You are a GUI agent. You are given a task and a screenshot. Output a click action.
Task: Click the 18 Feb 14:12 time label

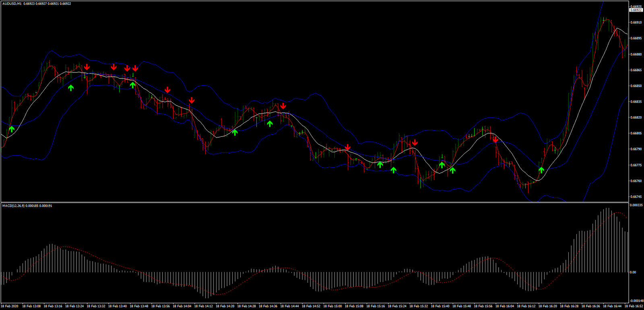pos(203,306)
